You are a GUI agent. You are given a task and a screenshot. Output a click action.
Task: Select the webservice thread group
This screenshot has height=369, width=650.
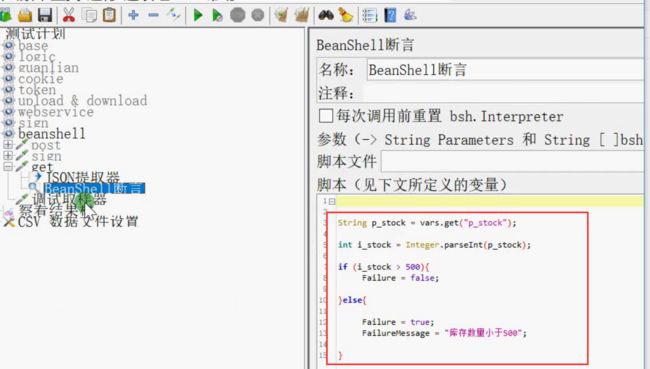coord(56,112)
